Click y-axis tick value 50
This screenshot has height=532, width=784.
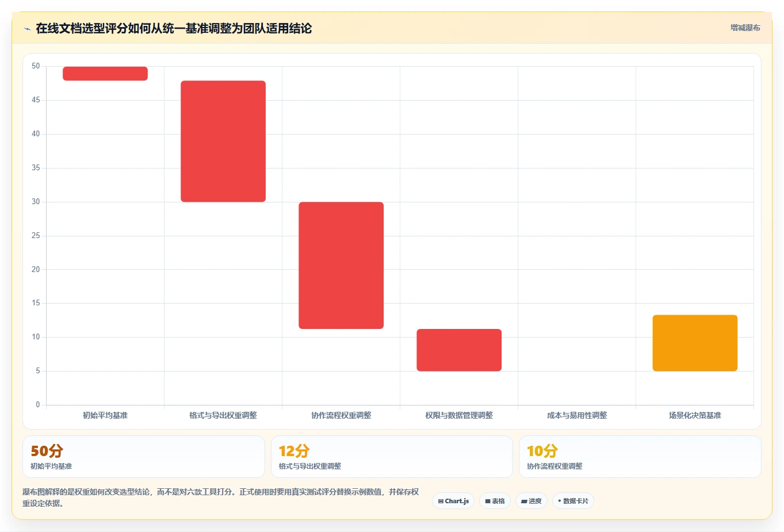(x=36, y=66)
